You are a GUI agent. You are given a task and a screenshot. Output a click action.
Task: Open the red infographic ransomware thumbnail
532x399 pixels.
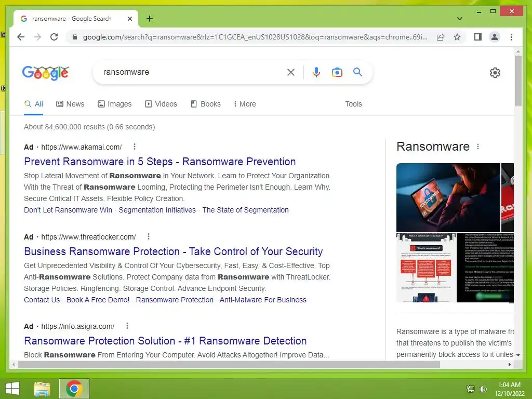tap(426, 268)
